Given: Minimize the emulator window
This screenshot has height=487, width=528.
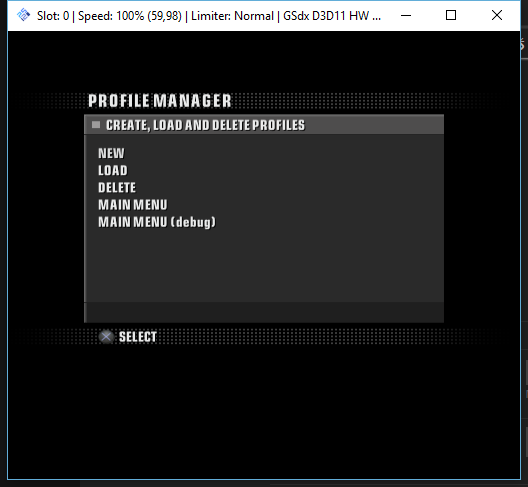Looking at the screenshot, I should tap(406, 15).
